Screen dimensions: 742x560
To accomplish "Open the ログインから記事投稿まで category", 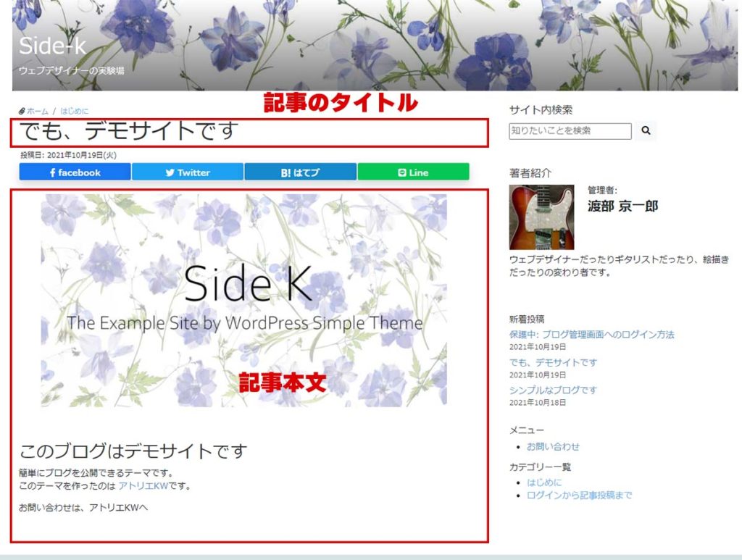I will 579,496.
